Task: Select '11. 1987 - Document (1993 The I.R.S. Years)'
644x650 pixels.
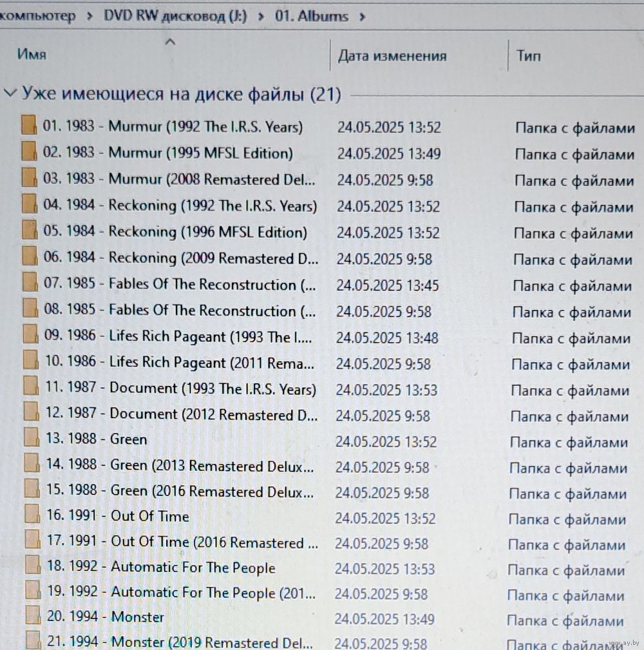Action: pos(181,388)
